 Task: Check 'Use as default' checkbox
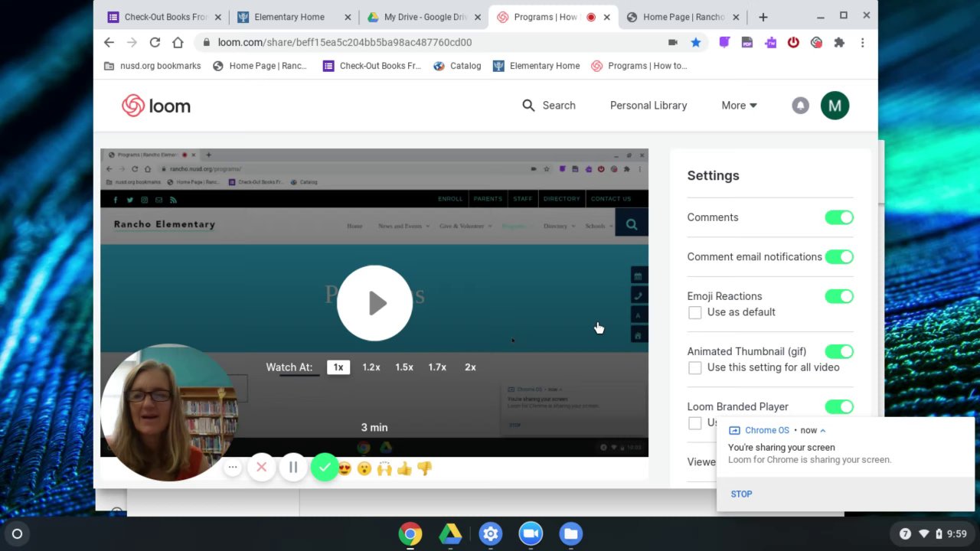tap(694, 312)
